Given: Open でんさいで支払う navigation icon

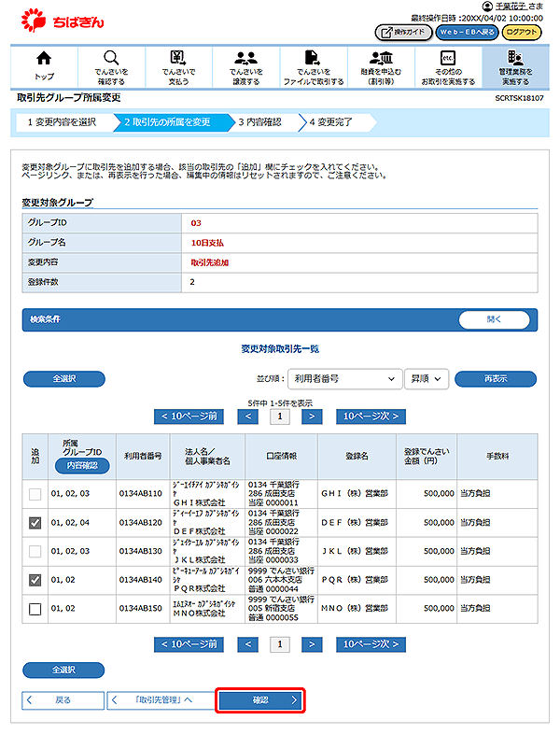Looking at the screenshot, I should [177, 59].
